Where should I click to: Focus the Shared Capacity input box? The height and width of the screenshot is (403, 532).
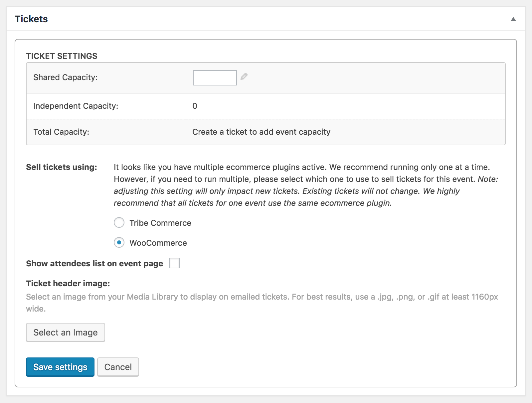215,78
